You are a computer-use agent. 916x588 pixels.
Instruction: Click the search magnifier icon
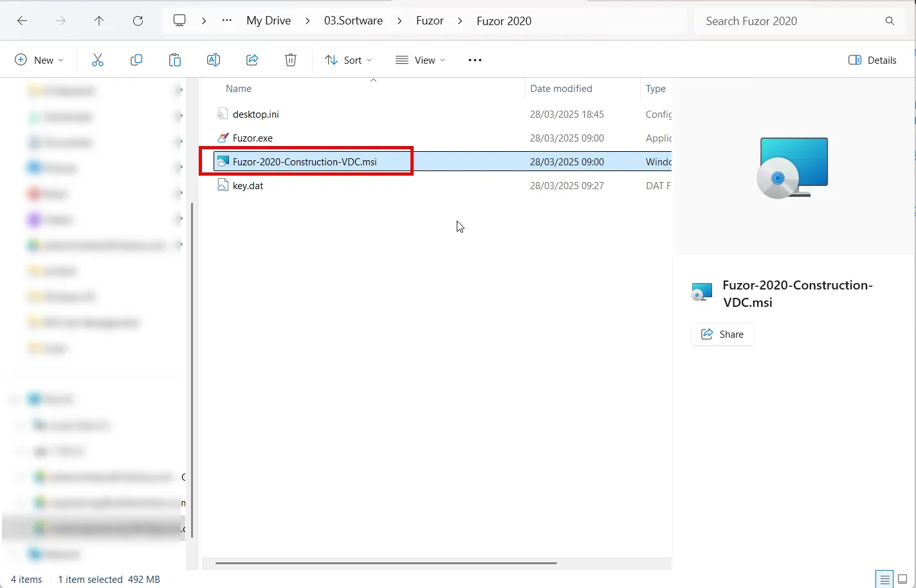click(x=890, y=21)
